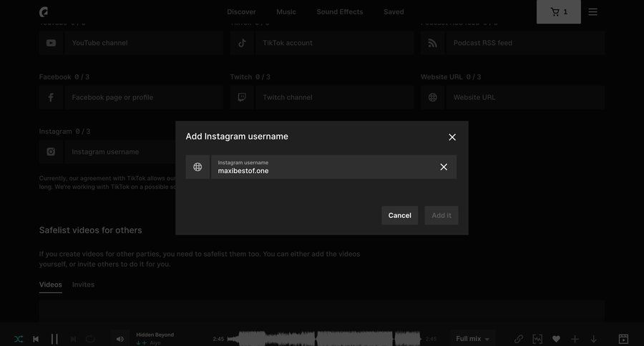Click the Website URL globe icon
644x346 pixels.
click(432, 97)
